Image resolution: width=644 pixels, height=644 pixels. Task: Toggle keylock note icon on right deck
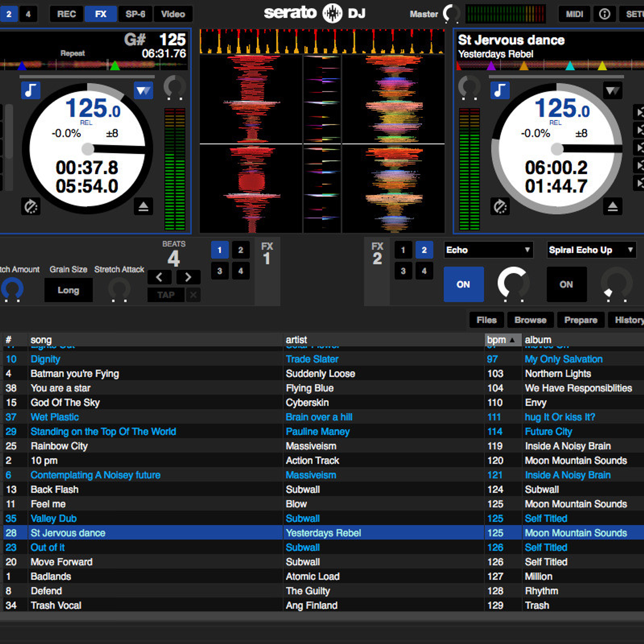pyautogui.click(x=500, y=91)
